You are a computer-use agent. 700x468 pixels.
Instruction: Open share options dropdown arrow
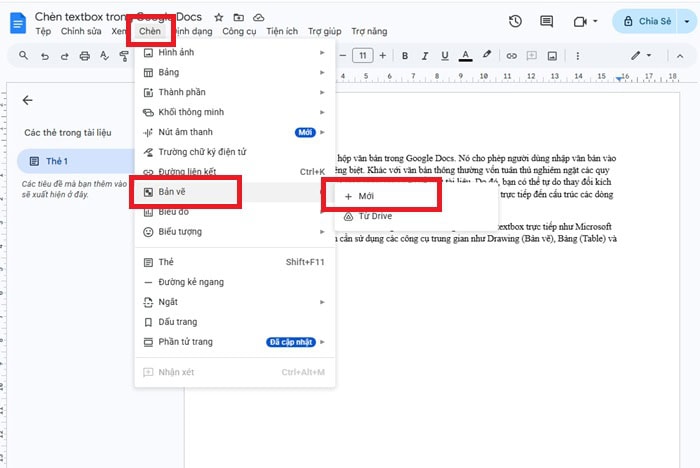click(x=687, y=21)
